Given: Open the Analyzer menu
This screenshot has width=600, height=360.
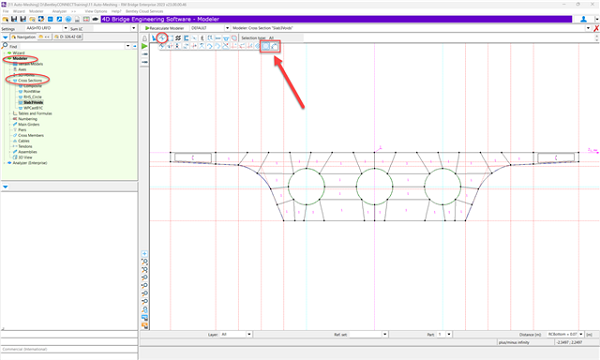Looking at the screenshot, I should click(x=59, y=11).
